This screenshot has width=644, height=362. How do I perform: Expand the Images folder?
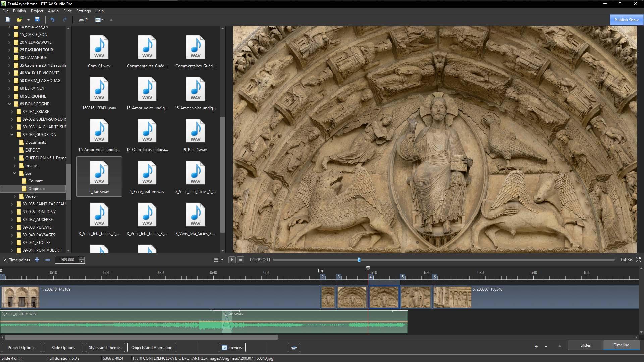pyautogui.click(x=15, y=166)
